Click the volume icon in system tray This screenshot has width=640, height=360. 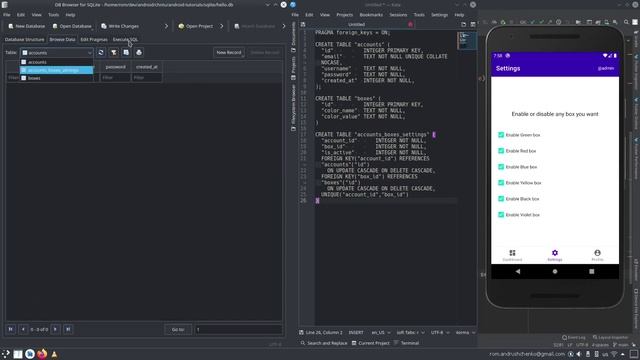(x=579, y=354)
